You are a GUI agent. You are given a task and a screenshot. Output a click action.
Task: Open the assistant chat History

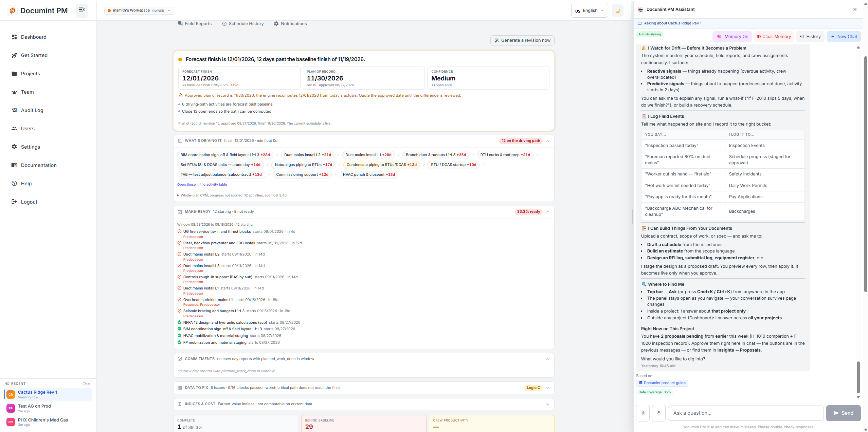[810, 37]
